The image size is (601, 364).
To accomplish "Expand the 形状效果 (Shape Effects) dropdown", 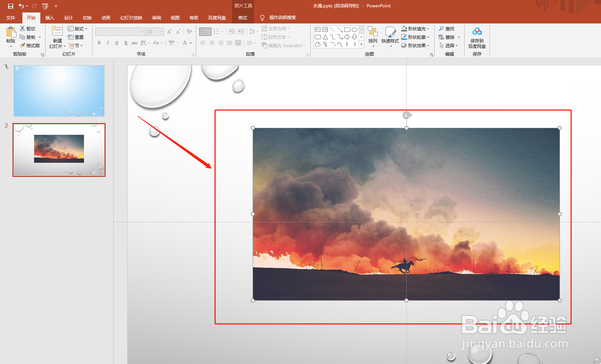I will pos(415,45).
